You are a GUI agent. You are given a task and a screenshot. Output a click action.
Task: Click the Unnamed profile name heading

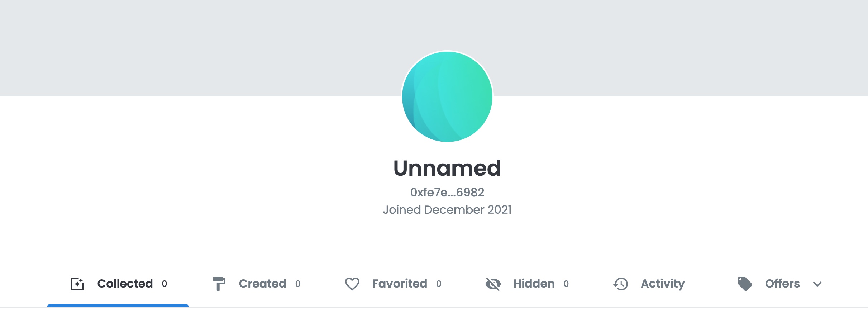point(447,168)
